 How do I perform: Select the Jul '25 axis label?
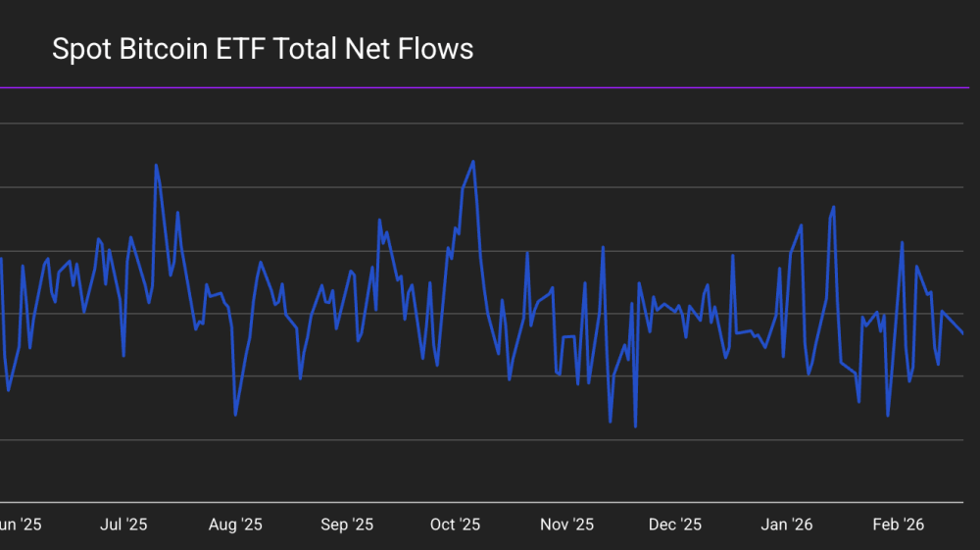pyautogui.click(x=123, y=525)
